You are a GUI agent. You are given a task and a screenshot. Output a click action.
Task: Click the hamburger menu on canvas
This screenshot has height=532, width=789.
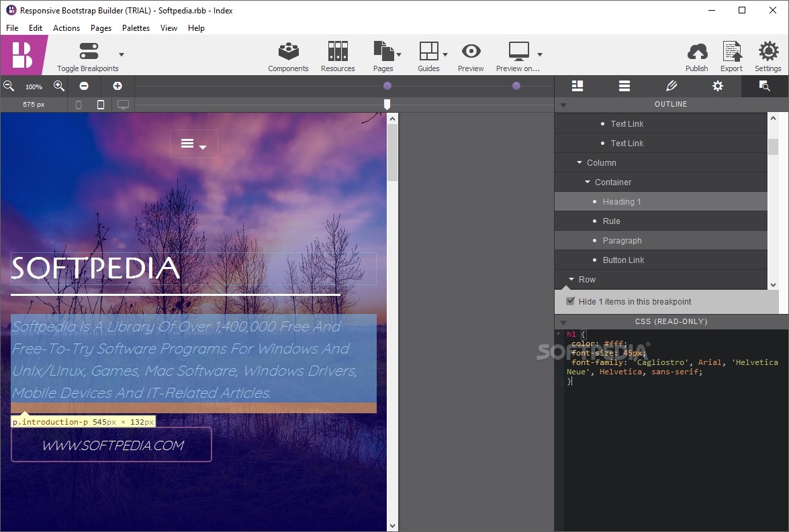187,144
